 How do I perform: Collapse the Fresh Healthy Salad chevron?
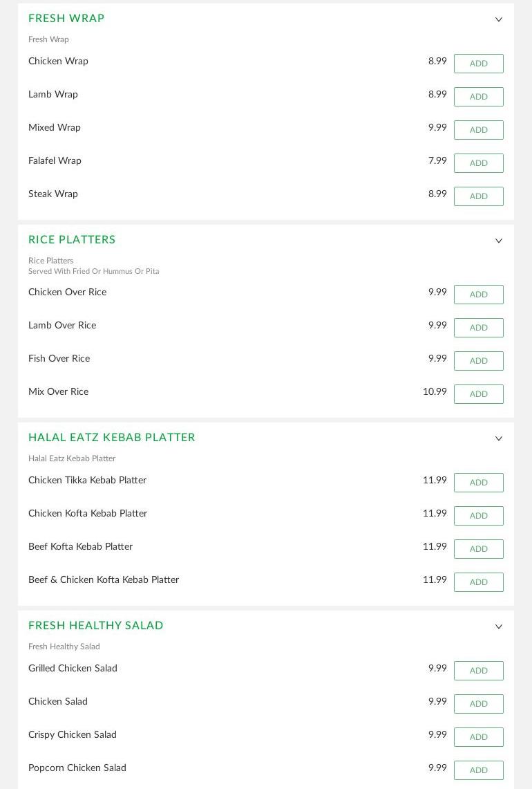499,626
